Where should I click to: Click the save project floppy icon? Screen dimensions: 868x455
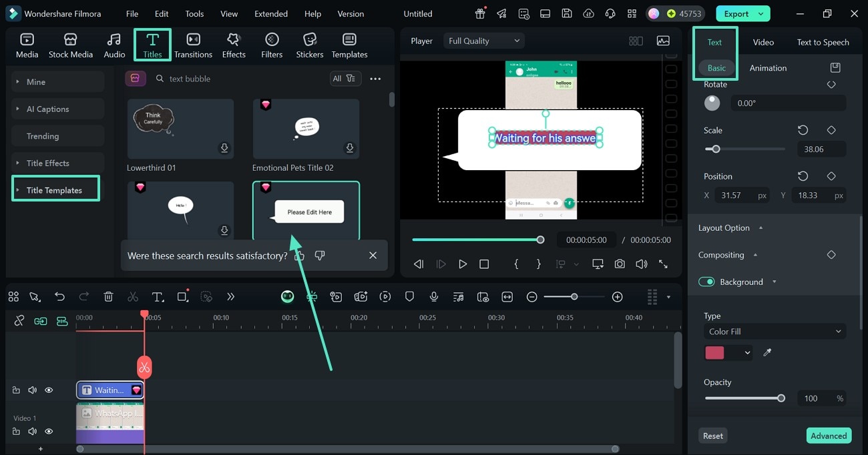pyautogui.click(x=567, y=13)
